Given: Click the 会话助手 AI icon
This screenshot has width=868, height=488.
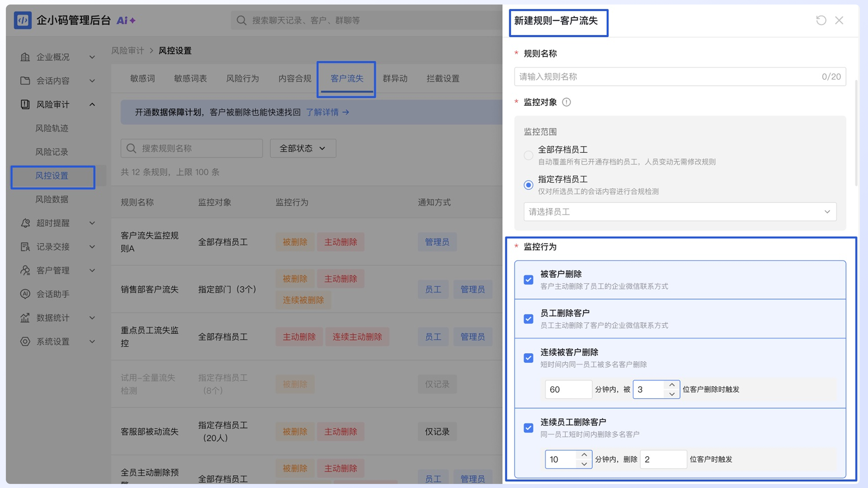Looking at the screenshot, I should click(25, 294).
